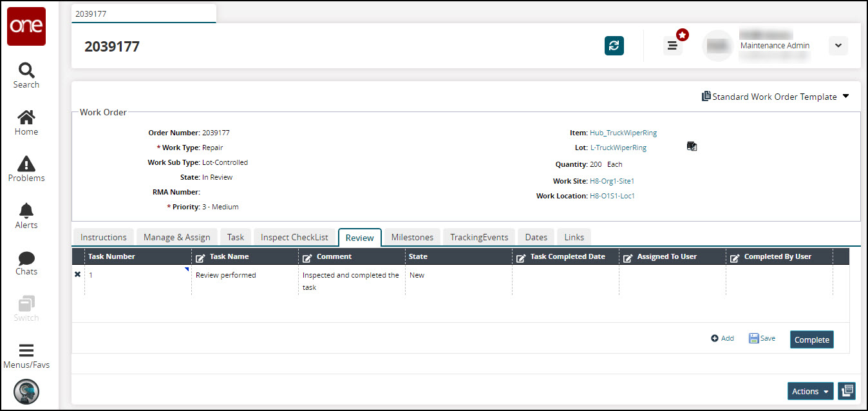Open the H8-Org1-Site1 work site link
The height and width of the screenshot is (411, 868).
click(612, 181)
